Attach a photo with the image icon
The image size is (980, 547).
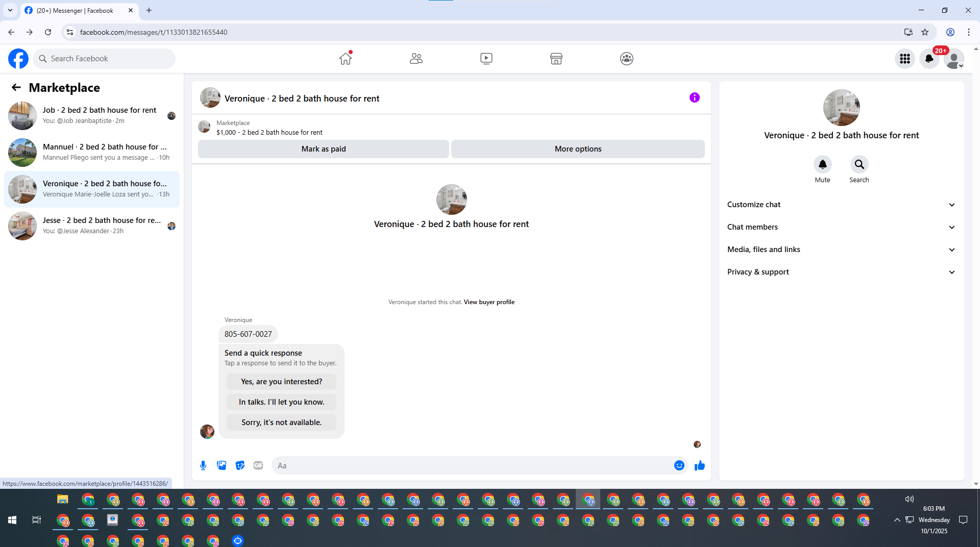coord(222,465)
